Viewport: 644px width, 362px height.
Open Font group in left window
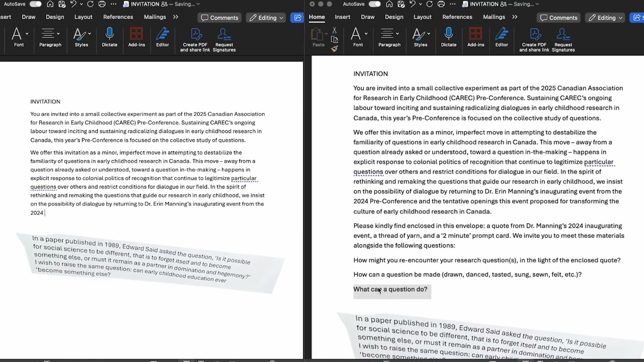point(19,38)
